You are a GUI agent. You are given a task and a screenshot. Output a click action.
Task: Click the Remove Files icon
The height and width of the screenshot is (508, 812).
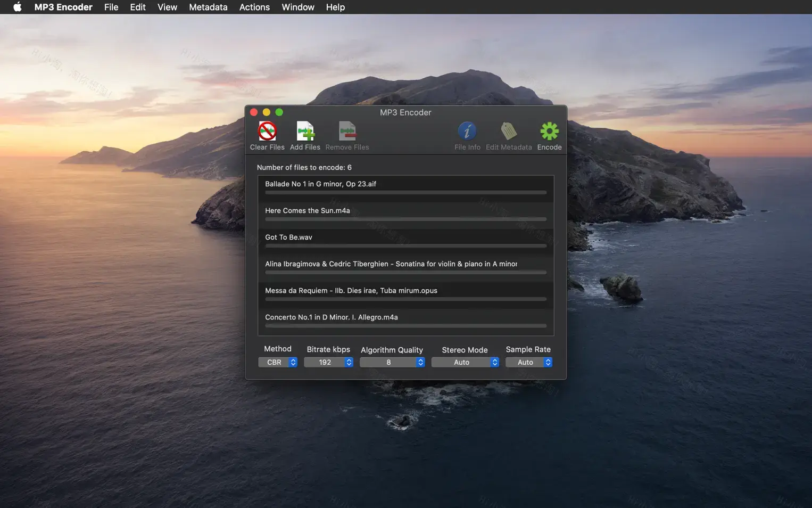point(346,135)
